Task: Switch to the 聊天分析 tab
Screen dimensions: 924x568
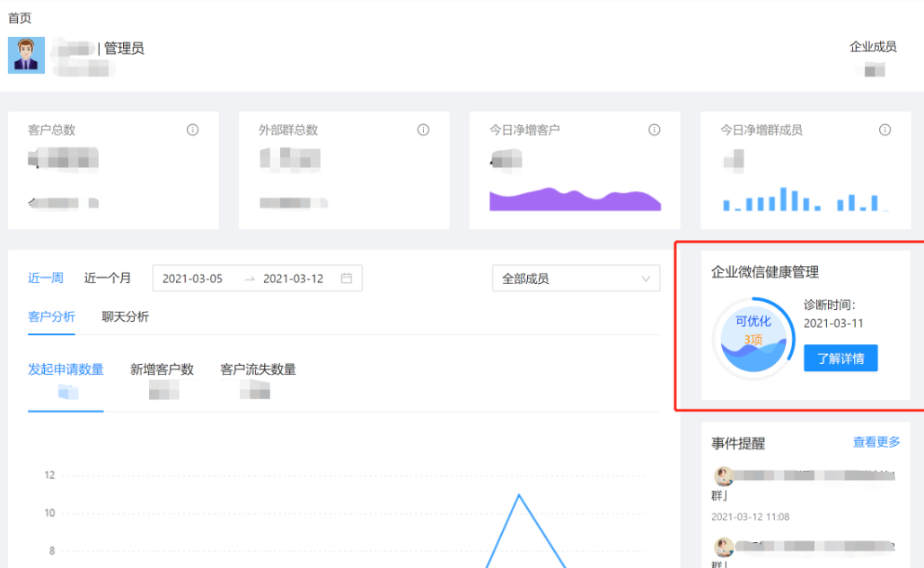Action: 126,316
